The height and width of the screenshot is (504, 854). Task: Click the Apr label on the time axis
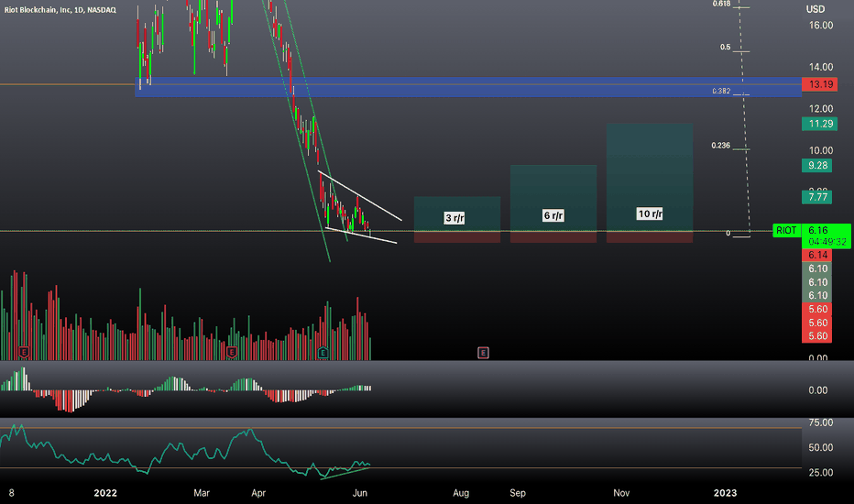pyautogui.click(x=258, y=493)
